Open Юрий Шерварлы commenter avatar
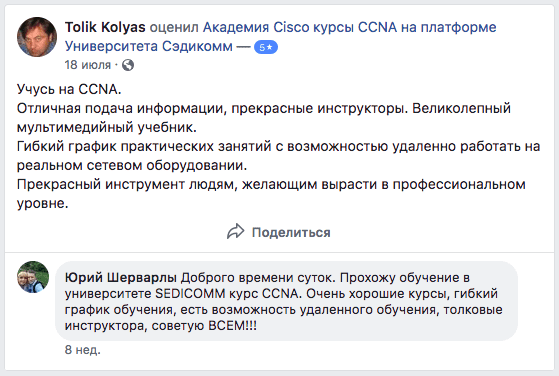Image resolution: width=559 pixels, height=376 pixels. 33,277
